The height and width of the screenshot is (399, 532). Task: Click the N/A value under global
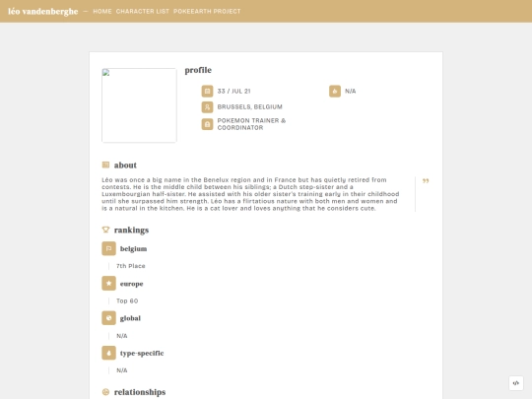(122, 336)
